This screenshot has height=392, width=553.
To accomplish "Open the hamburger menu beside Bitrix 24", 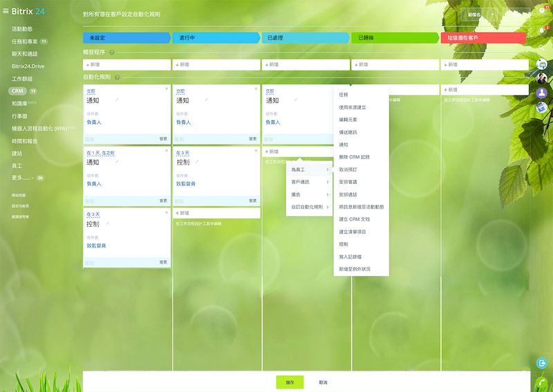I will 6,11.
